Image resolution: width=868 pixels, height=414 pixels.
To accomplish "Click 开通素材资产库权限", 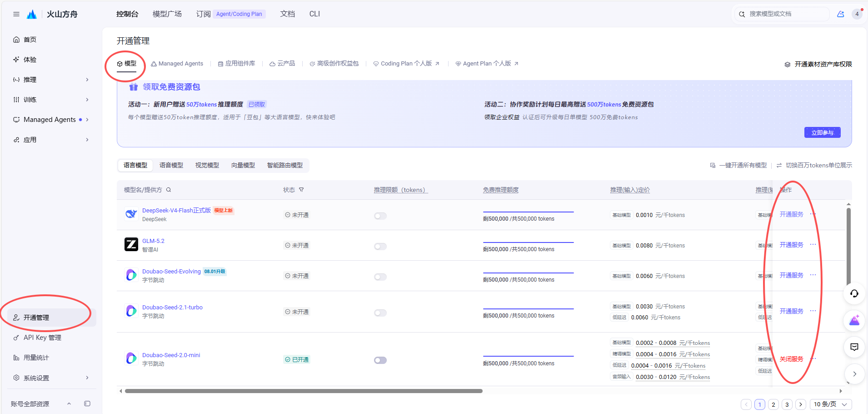I will pyautogui.click(x=818, y=64).
